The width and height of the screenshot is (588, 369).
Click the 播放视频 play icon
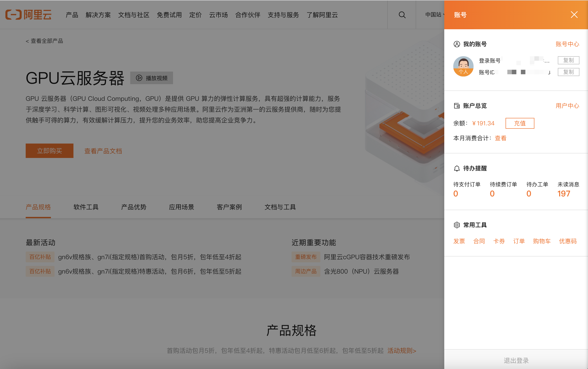[139, 78]
